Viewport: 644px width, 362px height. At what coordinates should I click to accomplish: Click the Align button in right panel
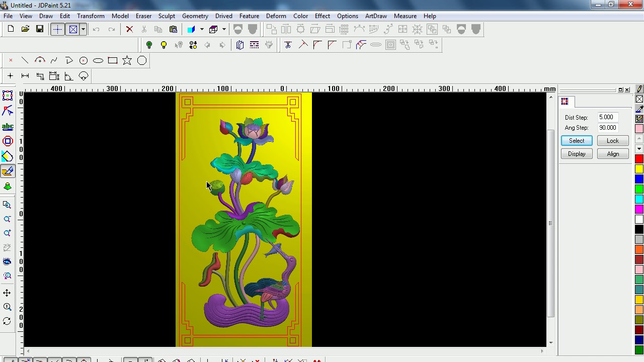click(613, 154)
